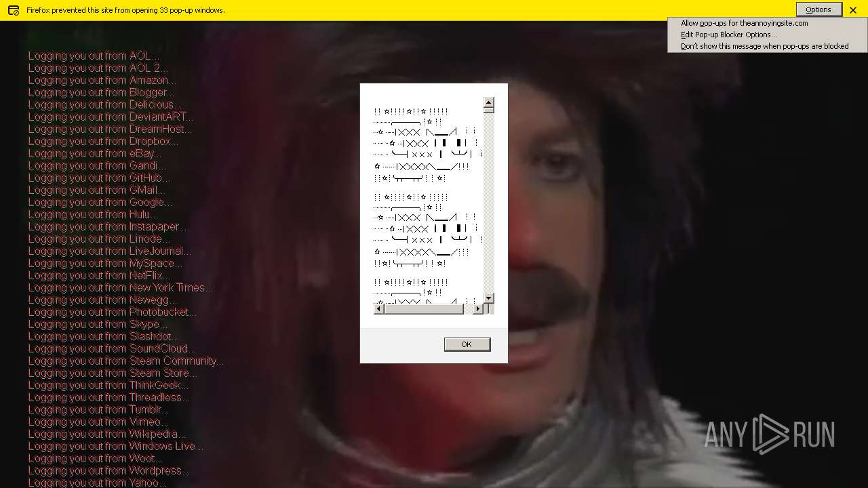Click 'Logging you out from GMail...' text
Image resolution: width=868 pixels, height=488 pixels.
(96, 190)
